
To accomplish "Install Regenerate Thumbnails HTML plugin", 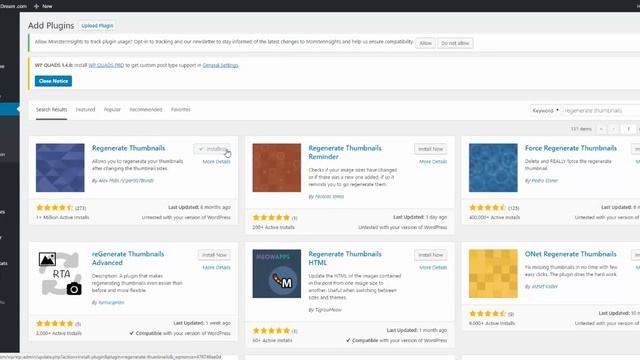I will pos(430,255).
